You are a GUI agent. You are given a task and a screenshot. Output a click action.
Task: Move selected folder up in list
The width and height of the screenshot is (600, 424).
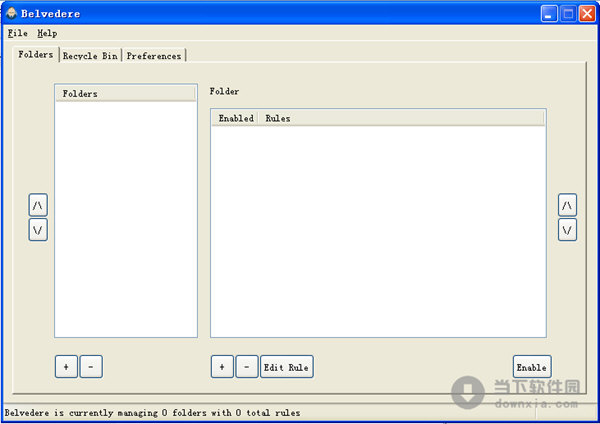click(x=38, y=205)
